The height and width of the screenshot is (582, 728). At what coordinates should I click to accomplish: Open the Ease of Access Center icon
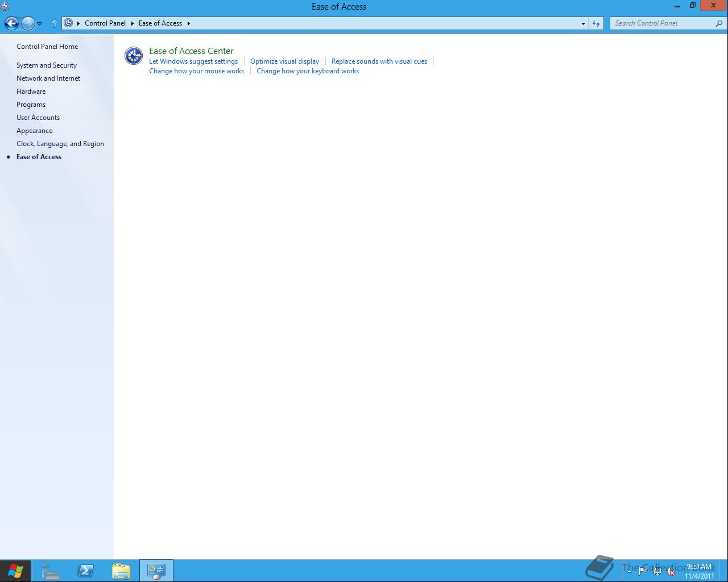pyautogui.click(x=134, y=56)
